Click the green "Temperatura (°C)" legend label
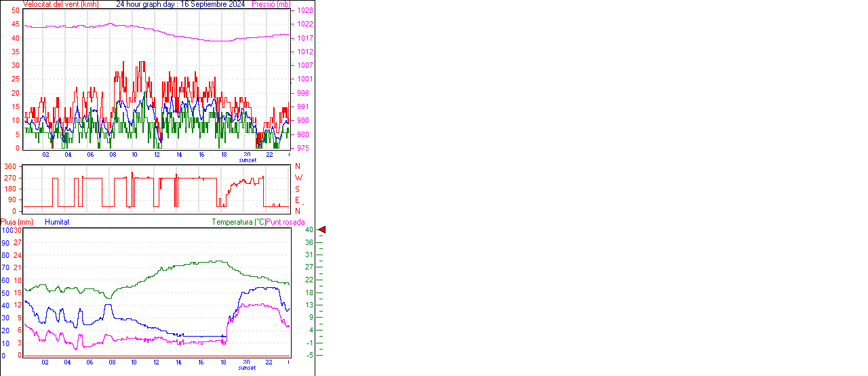868x376 pixels. pyautogui.click(x=239, y=222)
